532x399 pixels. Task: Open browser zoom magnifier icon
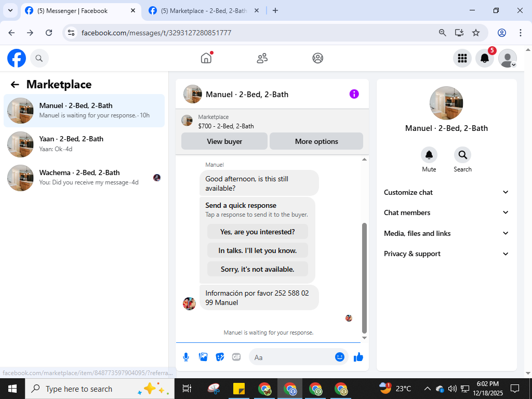click(442, 33)
